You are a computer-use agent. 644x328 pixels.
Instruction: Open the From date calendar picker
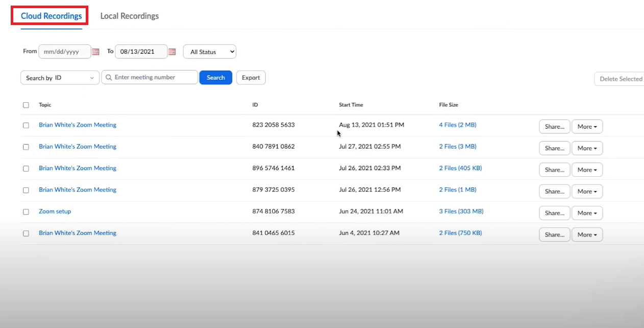pyautogui.click(x=95, y=52)
